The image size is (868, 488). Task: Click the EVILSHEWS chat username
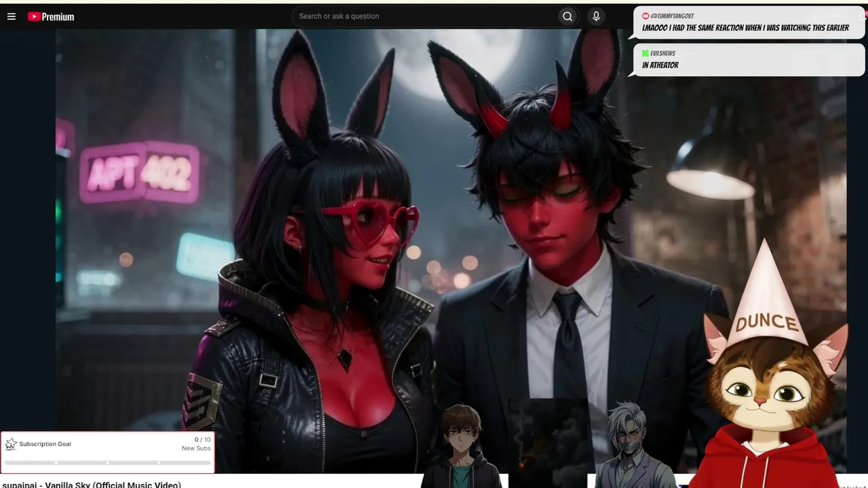click(663, 54)
